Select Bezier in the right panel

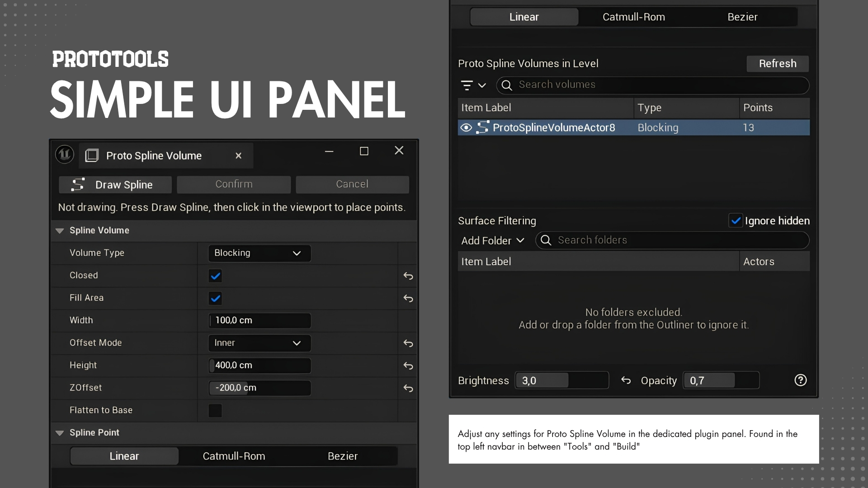tap(743, 17)
